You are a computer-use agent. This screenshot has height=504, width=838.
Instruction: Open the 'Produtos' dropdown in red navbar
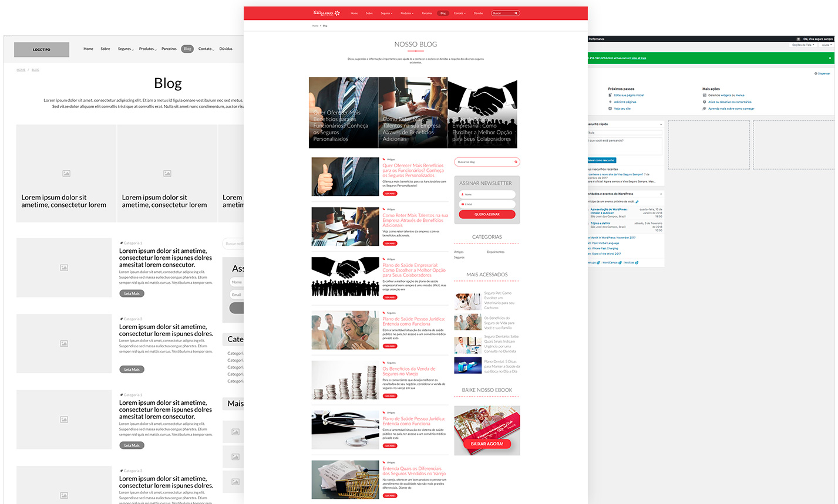[x=407, y=13]
